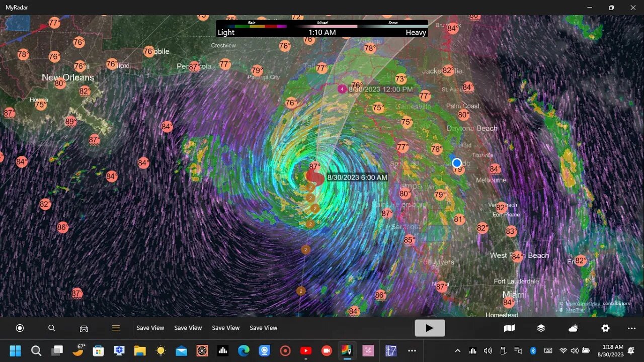Click the 8/30/2023 12:00 PM forecast label

tap(381, 89)
